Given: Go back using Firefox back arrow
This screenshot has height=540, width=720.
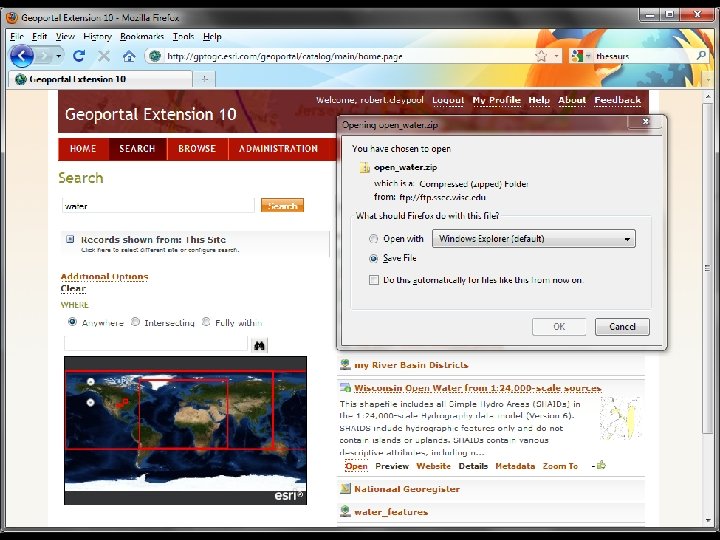Looking at the screenshot, I should (22, 56).
